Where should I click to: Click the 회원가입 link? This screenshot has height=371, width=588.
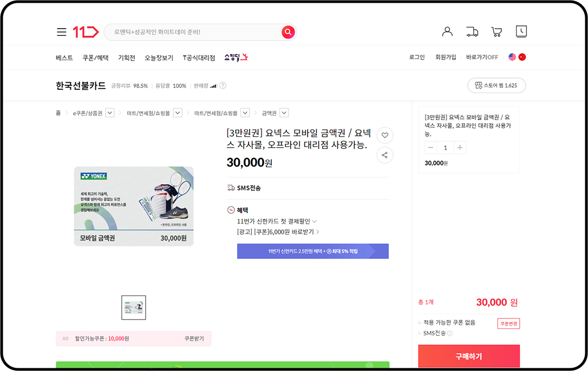pos(446,57)
